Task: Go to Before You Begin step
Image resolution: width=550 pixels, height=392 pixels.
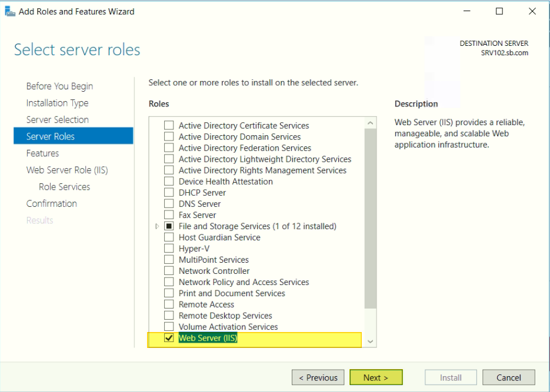Action: pos(59,86)
